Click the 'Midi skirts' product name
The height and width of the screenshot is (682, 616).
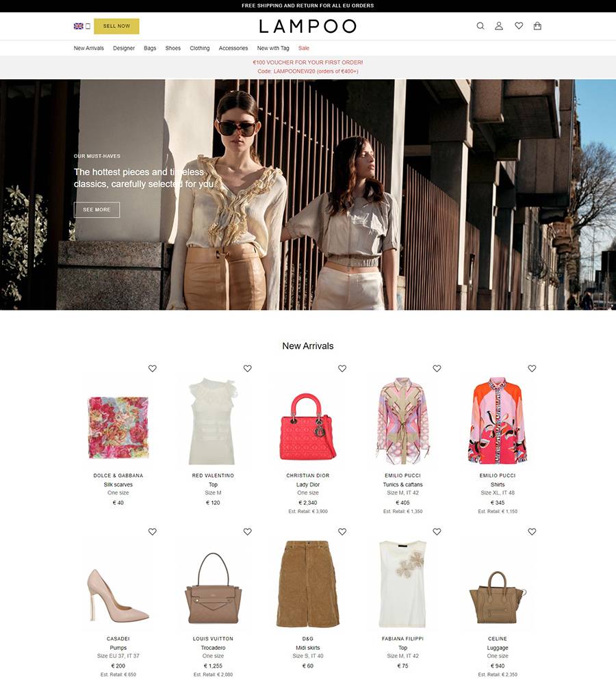308,648
